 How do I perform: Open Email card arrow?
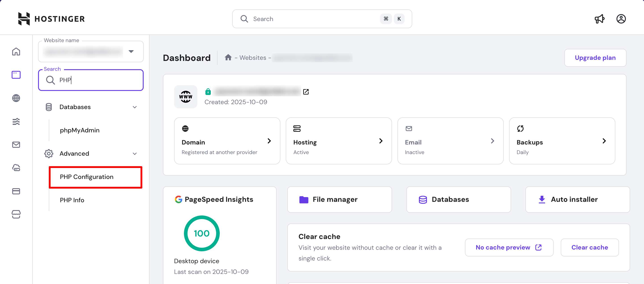[493, 141]
